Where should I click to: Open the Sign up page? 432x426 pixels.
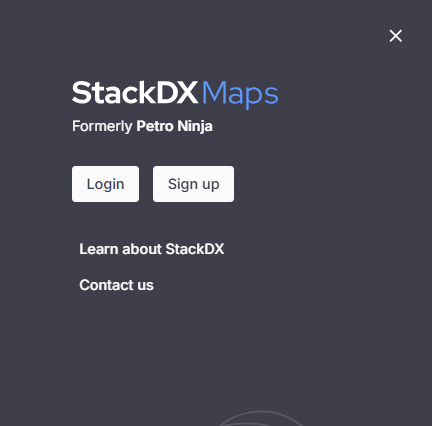(x=193, y=184)
